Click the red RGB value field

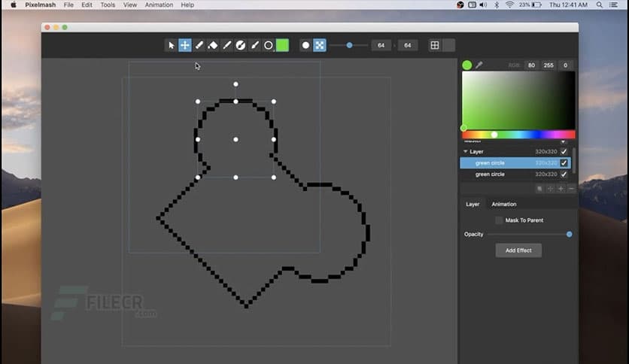coord(531,65)
